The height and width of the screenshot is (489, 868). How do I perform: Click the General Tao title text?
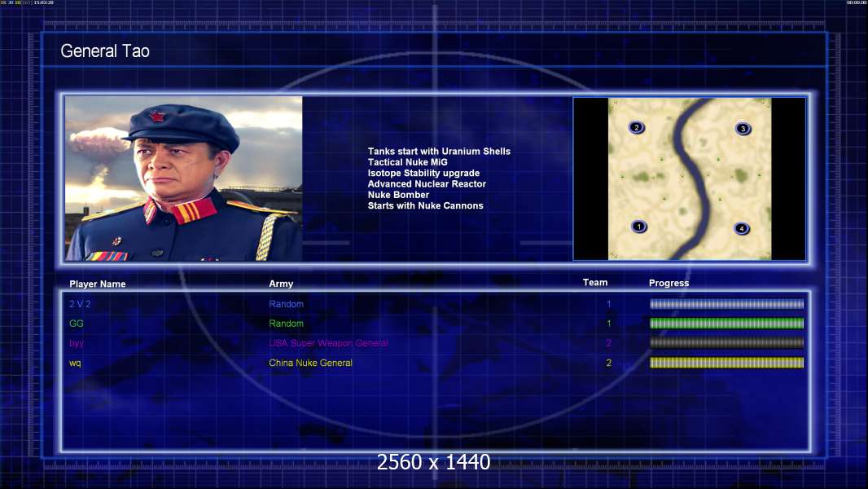[x=105, y=51]
